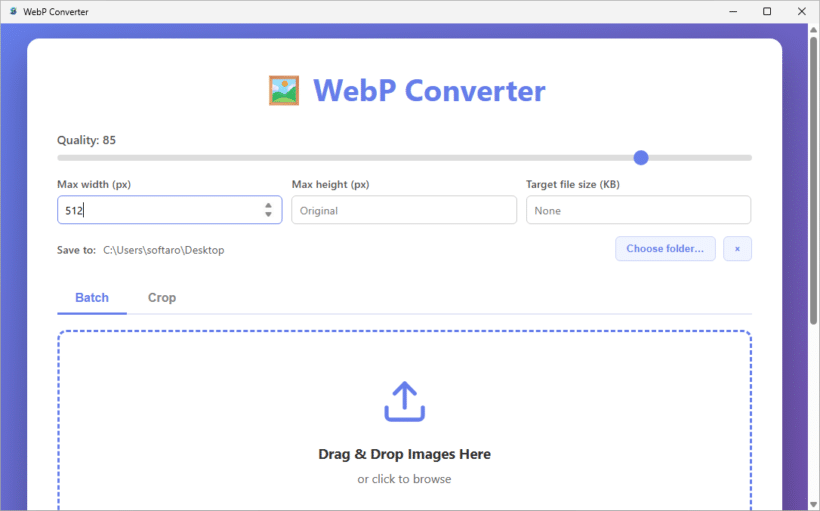Focus the Max width input field

click(x=169, y=210)
